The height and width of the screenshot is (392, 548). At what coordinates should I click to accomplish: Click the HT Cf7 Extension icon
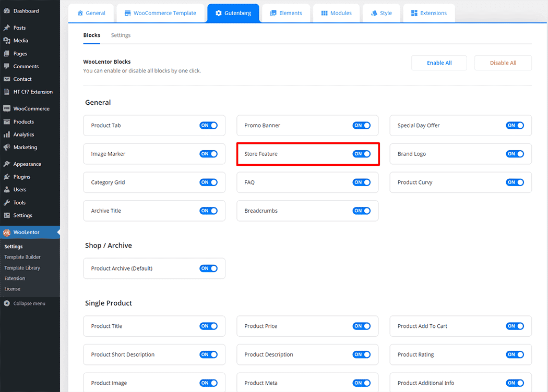coord(7,92)
